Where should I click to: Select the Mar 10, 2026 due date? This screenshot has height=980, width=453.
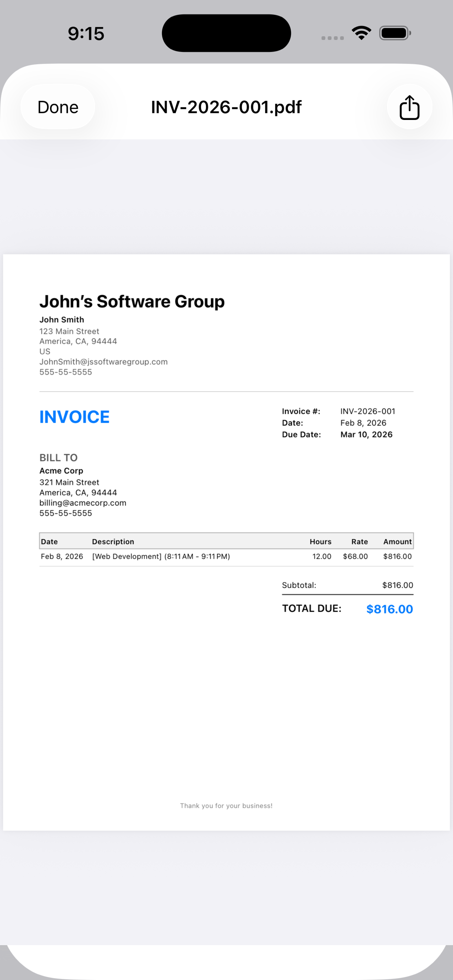click(x=366, y=435)
